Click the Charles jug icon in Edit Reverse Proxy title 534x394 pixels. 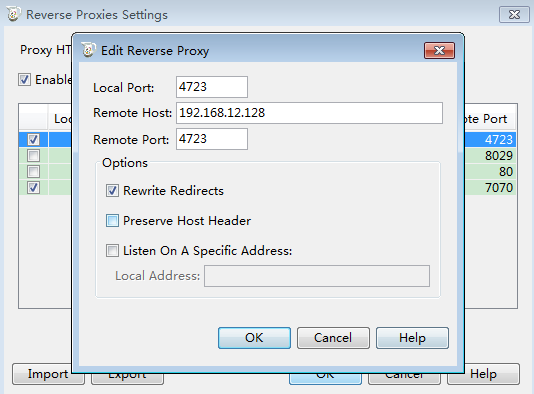tap(89, 50)
